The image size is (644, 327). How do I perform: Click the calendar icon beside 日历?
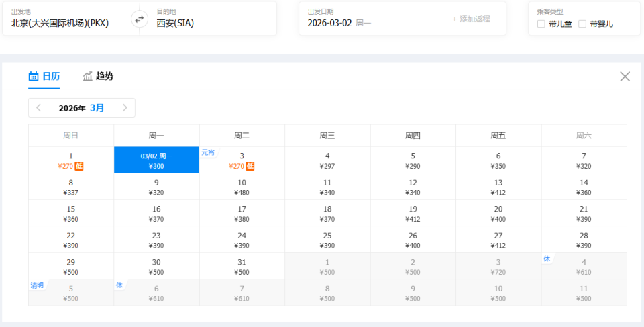pyautogui.click(x=33, y=77)
